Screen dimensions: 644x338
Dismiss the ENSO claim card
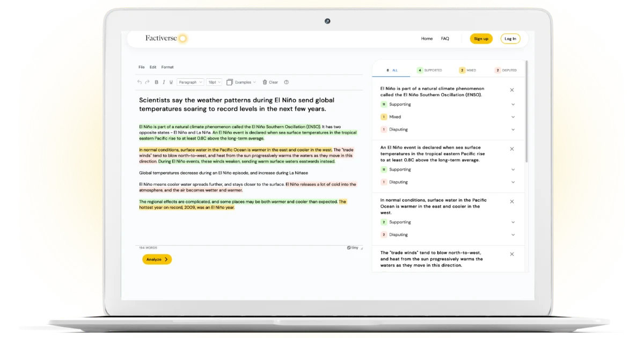[511, 90]
